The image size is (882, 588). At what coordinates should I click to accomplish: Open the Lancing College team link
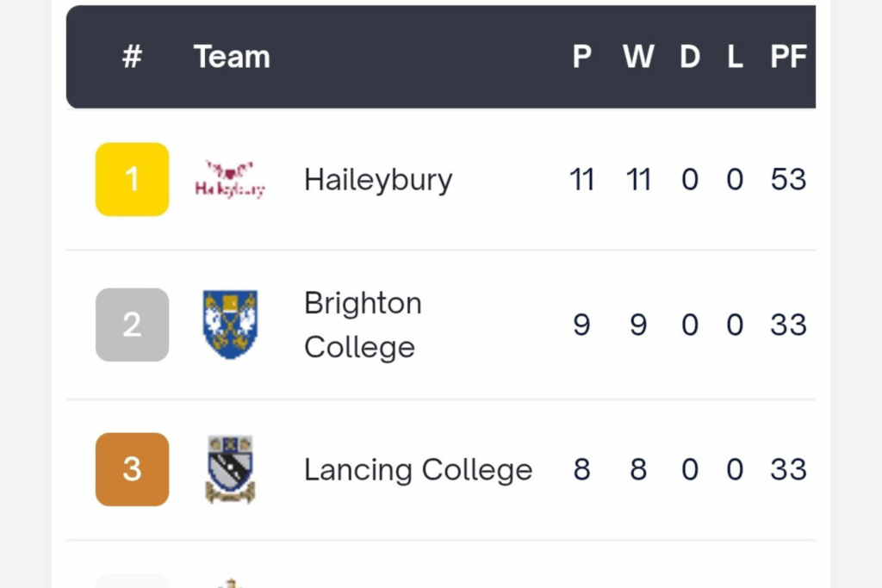click(x=418, y=470)
